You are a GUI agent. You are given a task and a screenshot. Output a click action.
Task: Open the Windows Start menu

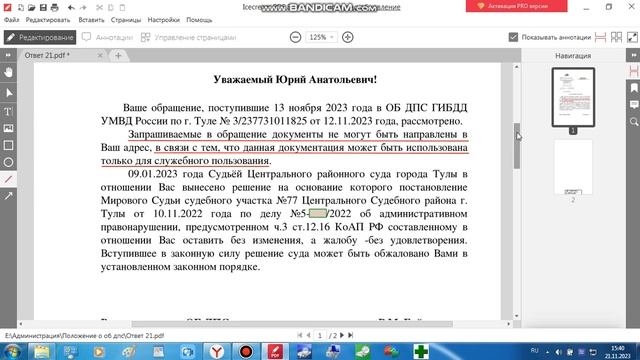click(12, 351)
